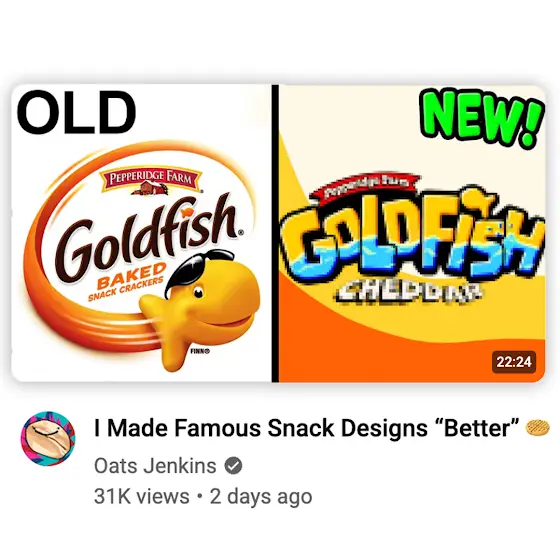Open the video thumbnail image
The width and height of the screenshot is (560, 560).
[278, 233]
